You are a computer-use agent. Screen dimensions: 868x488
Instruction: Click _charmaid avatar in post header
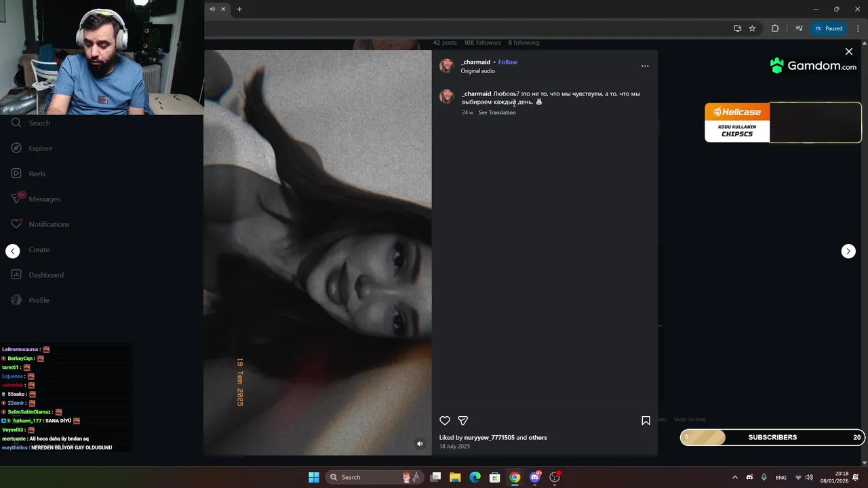(x=446, y=66)
